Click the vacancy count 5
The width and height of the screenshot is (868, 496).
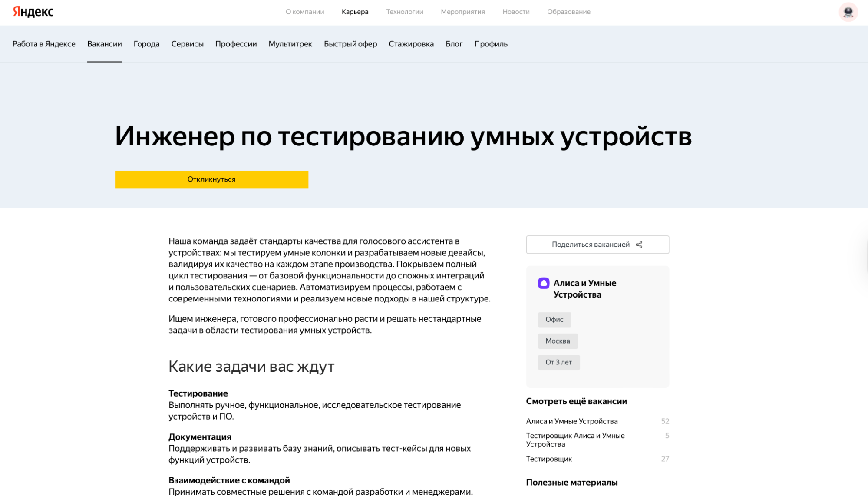coord(667,436)
